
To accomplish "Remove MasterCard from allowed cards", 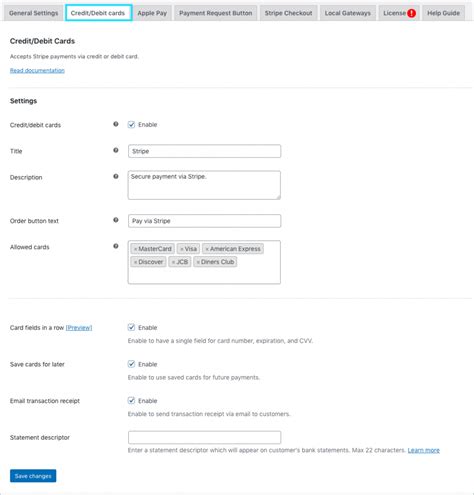I will tap(135, 249).
